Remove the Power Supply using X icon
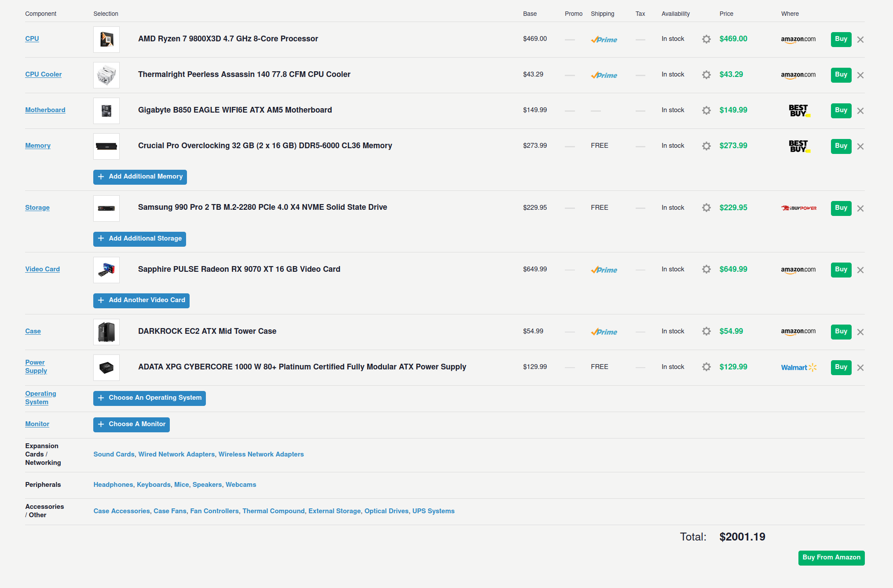Viewport: 893px width, 588px height. 860,368
